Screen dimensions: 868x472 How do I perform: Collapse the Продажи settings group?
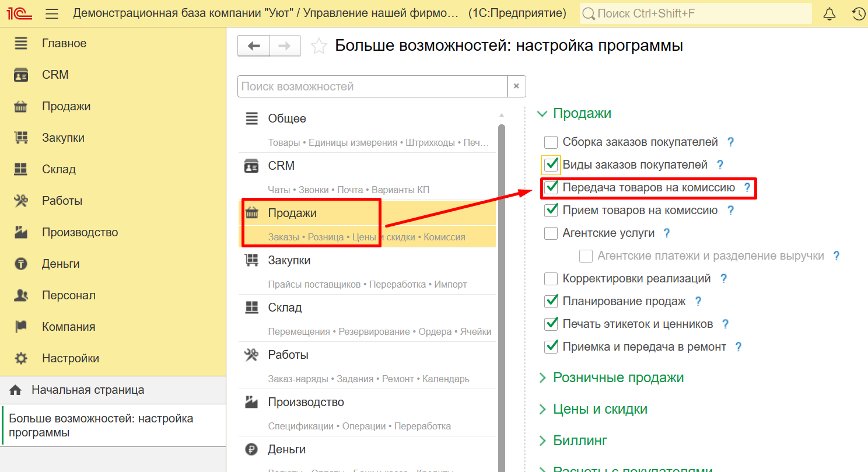pyautogui.click(x=542, y=114)
